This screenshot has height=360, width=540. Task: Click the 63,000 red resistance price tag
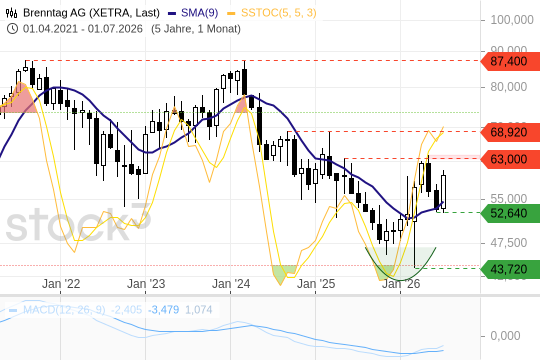(510, 159)
